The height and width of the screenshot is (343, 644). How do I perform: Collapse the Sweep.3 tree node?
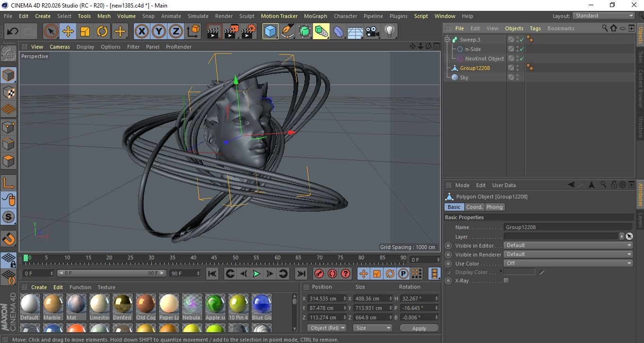point(447,40)
